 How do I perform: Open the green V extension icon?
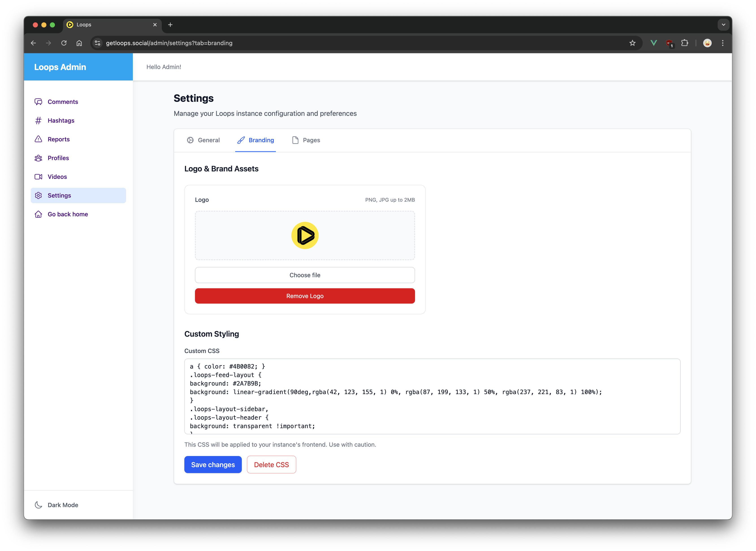point(653,43)
